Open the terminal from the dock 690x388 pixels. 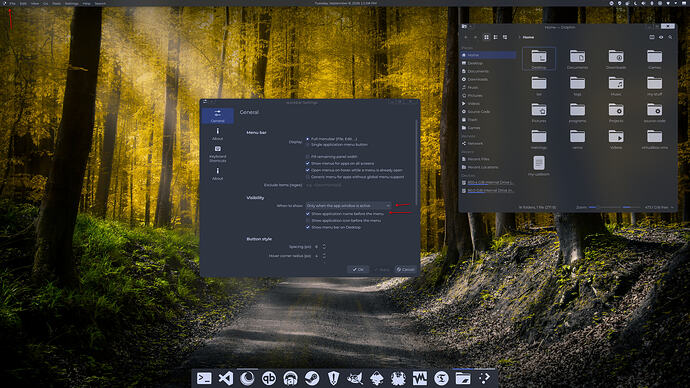pos(204,378)
